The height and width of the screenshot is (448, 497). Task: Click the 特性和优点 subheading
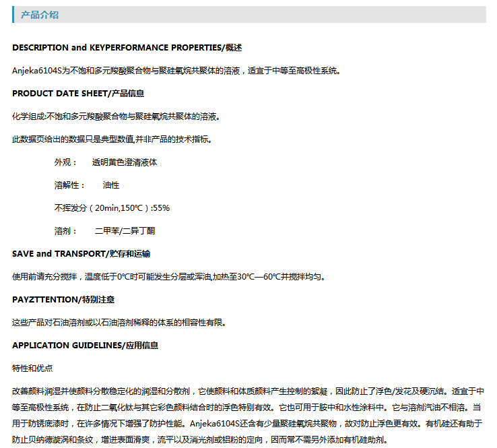(32, 369)
